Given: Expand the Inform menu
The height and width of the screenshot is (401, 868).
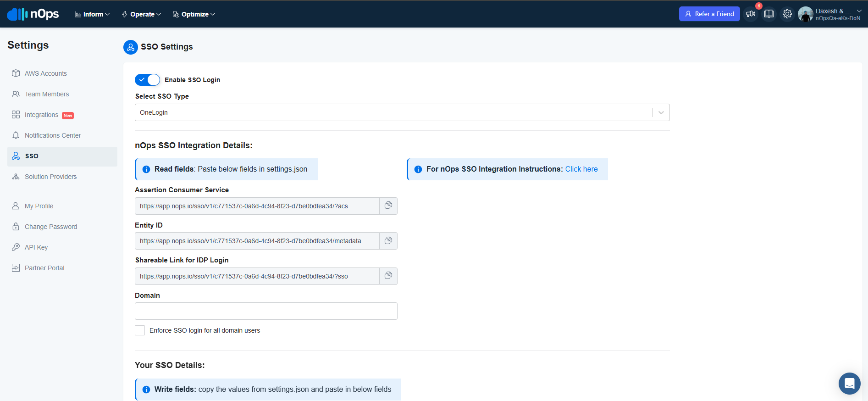Looking at the screenshot, I should (x=92, y=14).
